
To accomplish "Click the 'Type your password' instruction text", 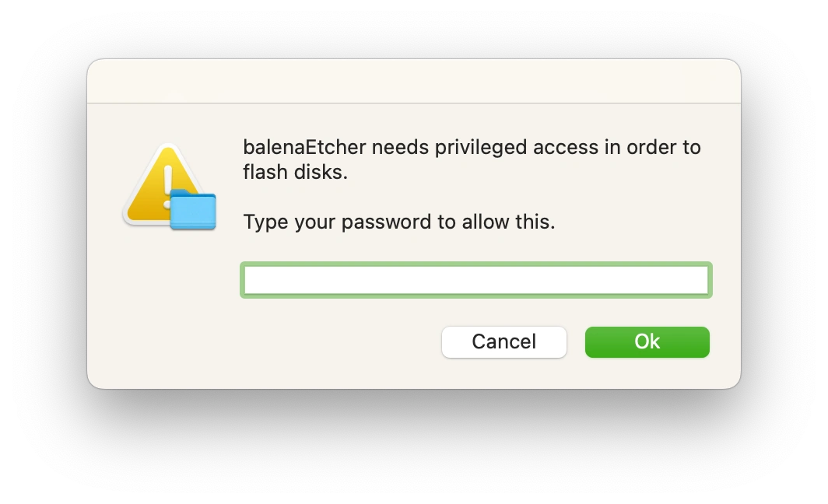I will click(398, 222).
